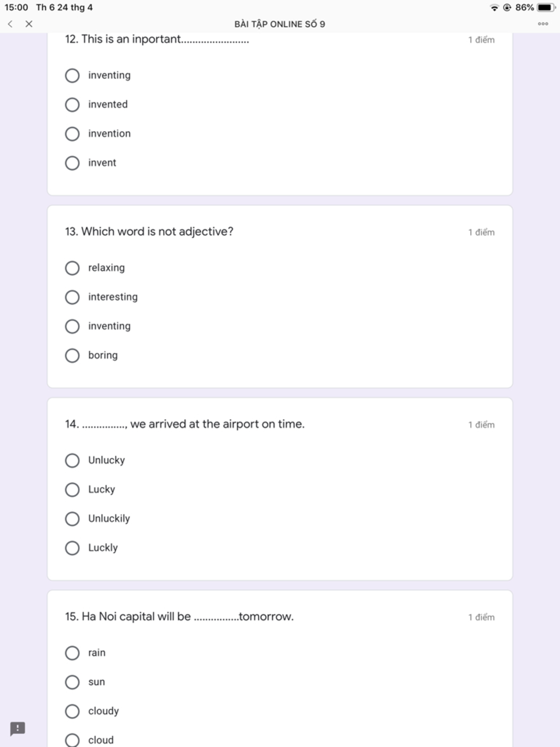Tap the 'BÀI TẬP ONLINE SỐ 9' title
The image size is (560, 747).
[279, 24]
